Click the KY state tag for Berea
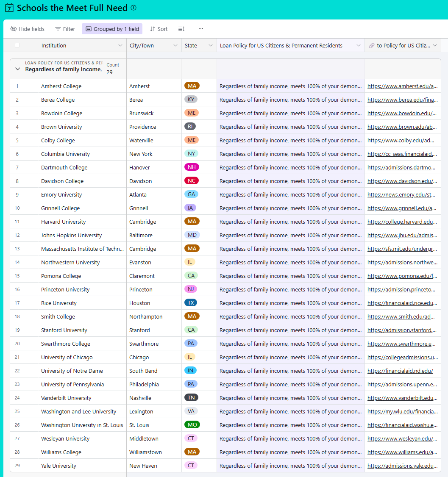Screen dimensions: 448x477 tap(191, 100)
